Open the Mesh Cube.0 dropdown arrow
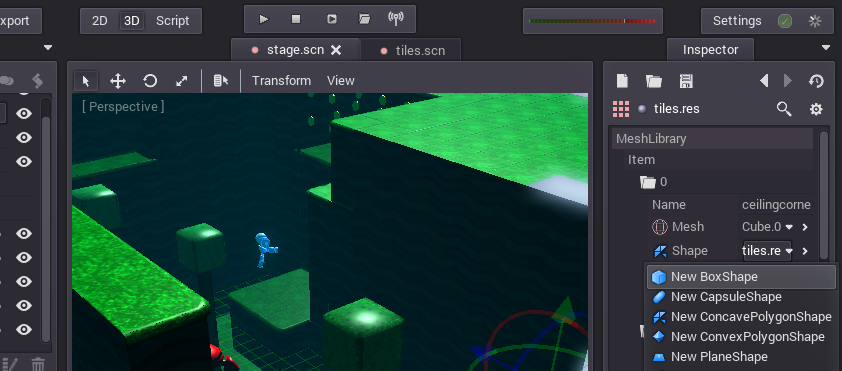The image size is (842, 371). pyautogui.click(x=789, y=227)
